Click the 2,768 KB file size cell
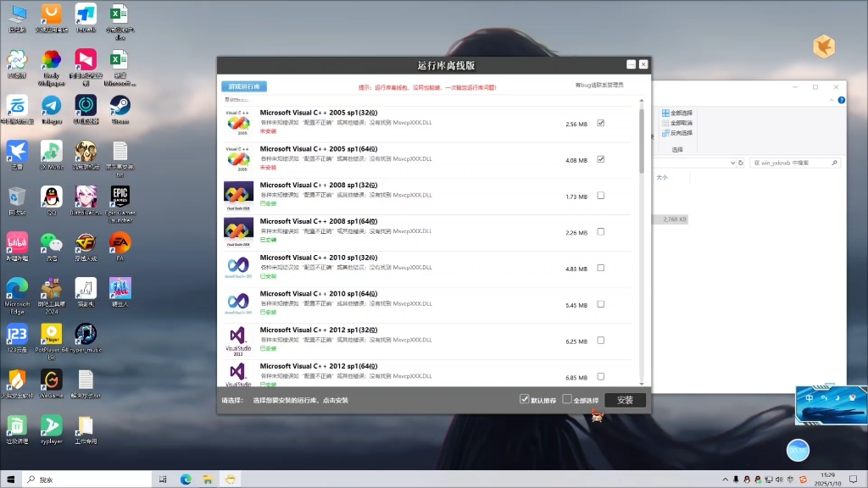This screenshot has height=488, width=868. pyautogui.click(x=674, y=219)
